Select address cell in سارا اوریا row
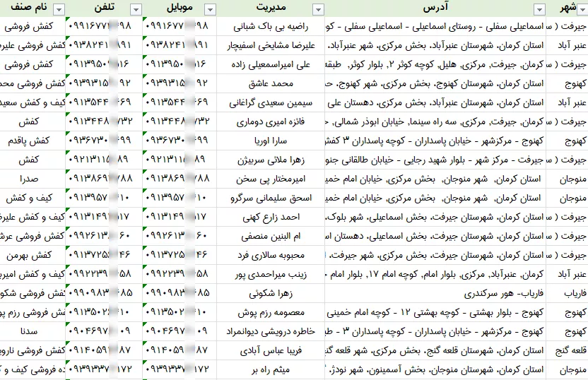The width and height of the screenshot is (588, 380). [x=435, y=141]
